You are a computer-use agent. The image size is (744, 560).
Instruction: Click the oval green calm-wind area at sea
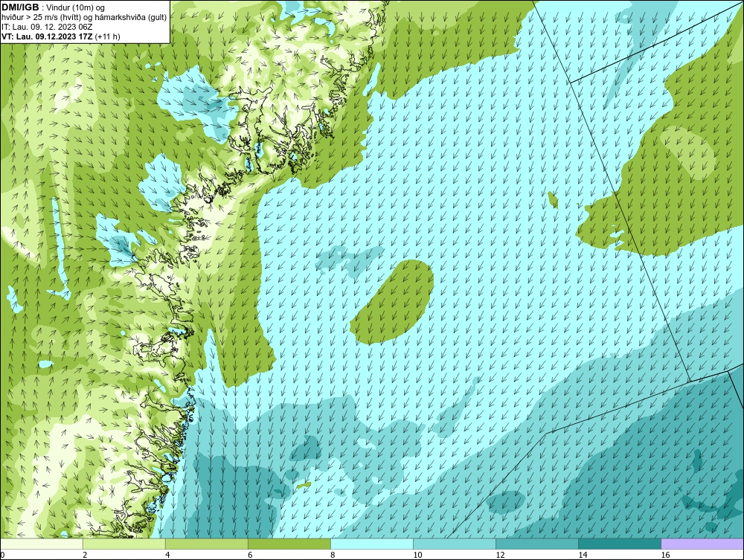coord(392,301)
